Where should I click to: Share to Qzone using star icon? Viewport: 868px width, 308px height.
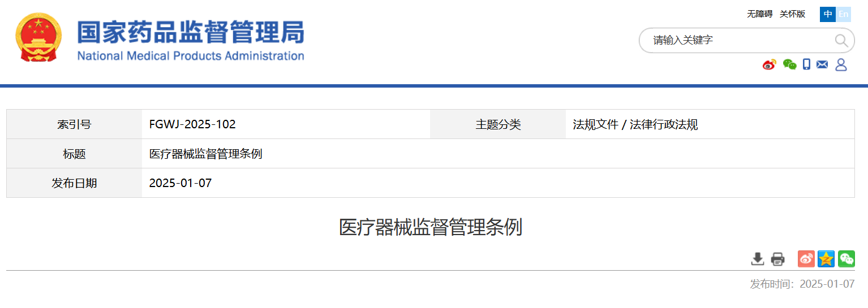point(826,259)
